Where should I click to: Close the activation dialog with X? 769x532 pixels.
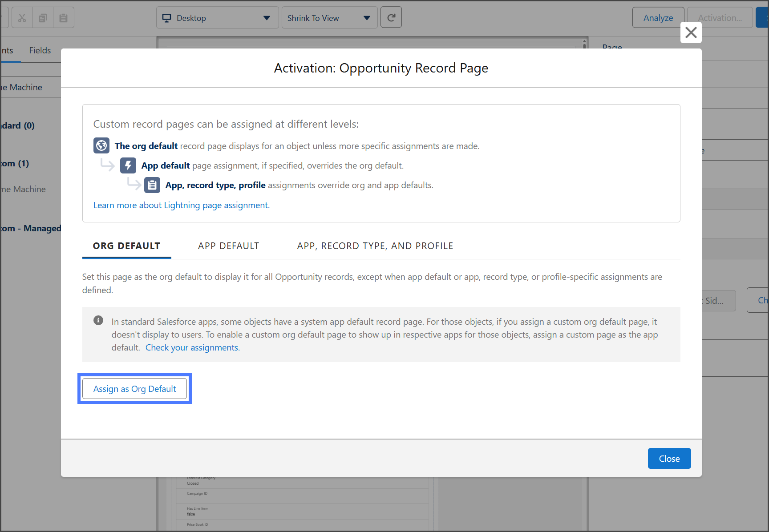[x=691, y=32]
